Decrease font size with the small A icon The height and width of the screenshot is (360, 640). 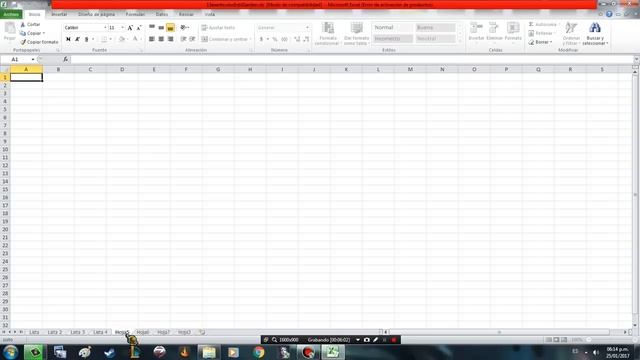(x=139, y=28)
